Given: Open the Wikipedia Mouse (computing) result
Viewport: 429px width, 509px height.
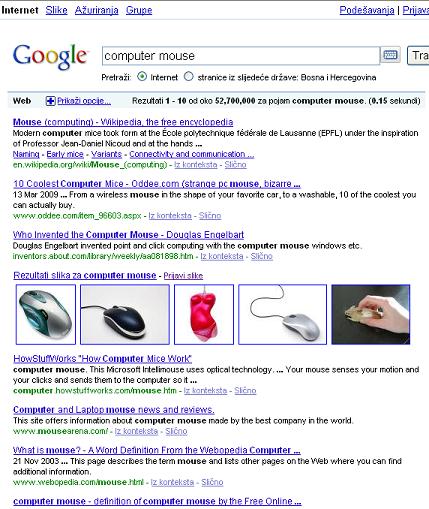Looking at the screenshot, I should [x=123, y=122].
